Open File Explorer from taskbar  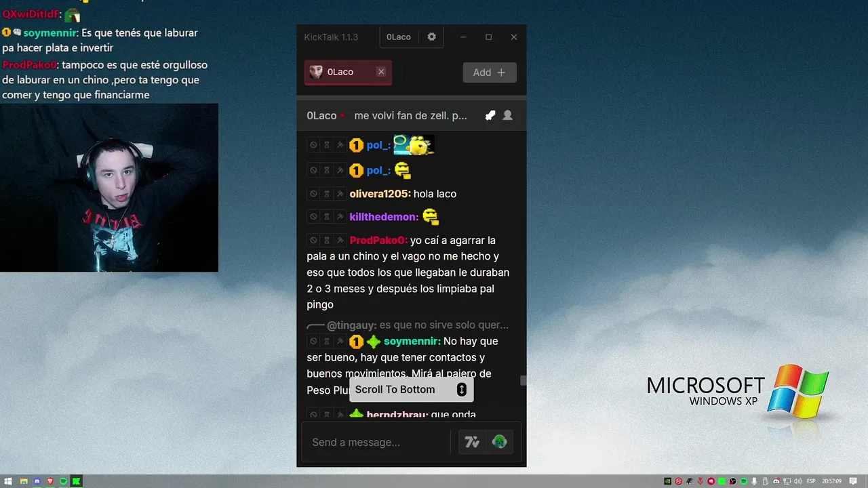pyautogui.click(x=23, y=481)
